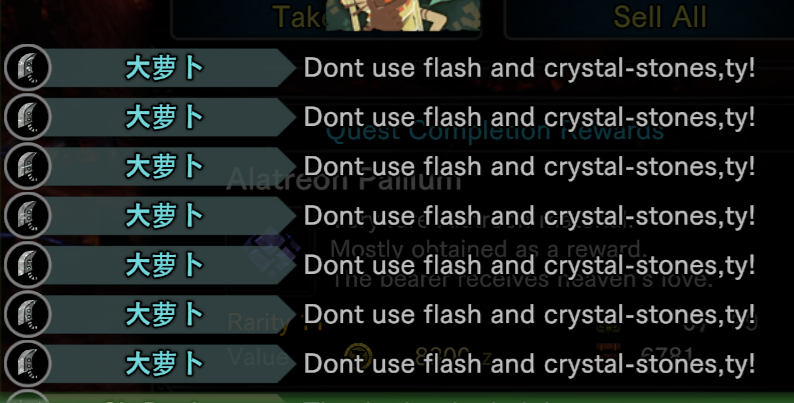The height and width of the screenshot is (403, 794).
Task: Click the seventh 'Dont use flash' chat message
Action: click(530, 364)
